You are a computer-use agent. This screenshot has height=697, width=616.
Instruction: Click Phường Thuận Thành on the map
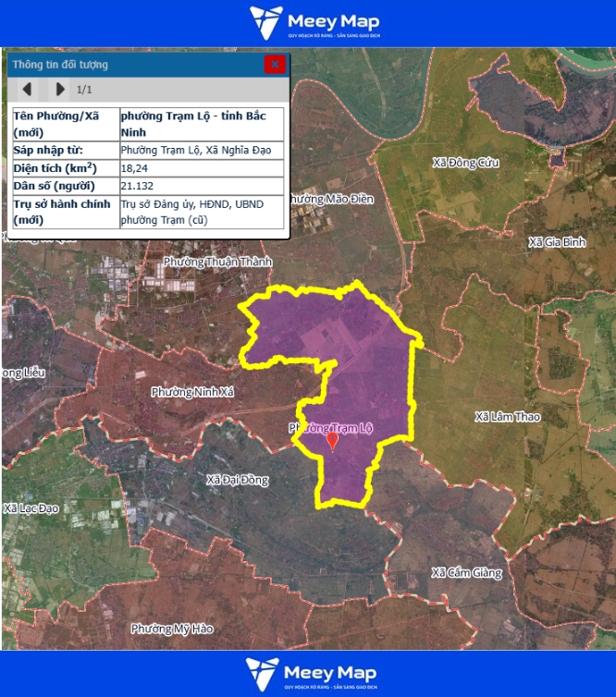(x=218, y=262)
